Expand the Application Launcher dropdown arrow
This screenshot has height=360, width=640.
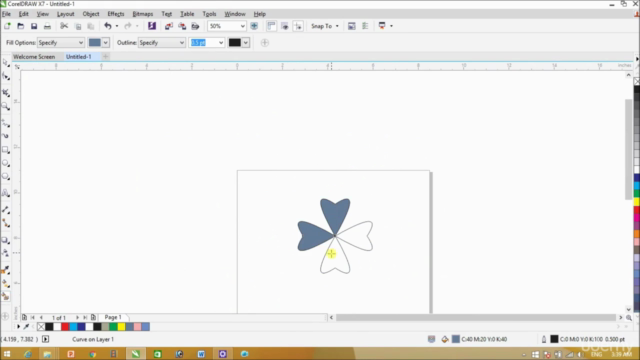[x=391, y=26]
